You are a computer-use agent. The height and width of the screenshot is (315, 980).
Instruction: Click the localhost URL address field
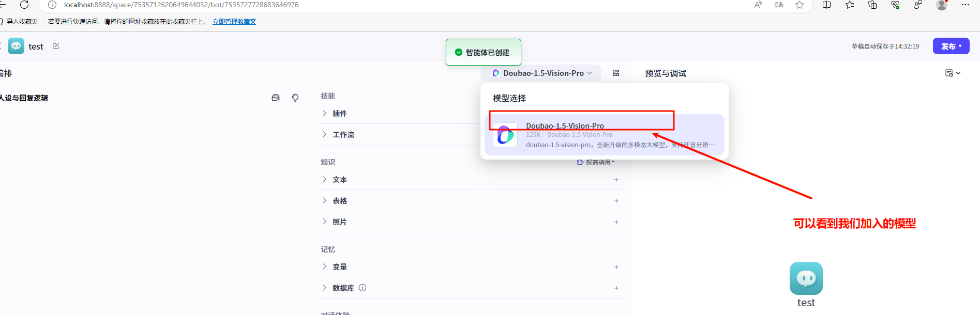(181, 5)
